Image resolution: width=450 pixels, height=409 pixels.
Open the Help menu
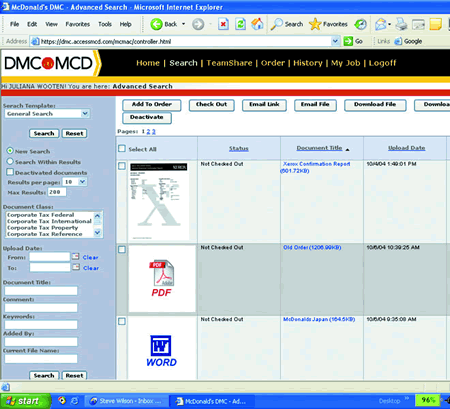tap(125, 24)
